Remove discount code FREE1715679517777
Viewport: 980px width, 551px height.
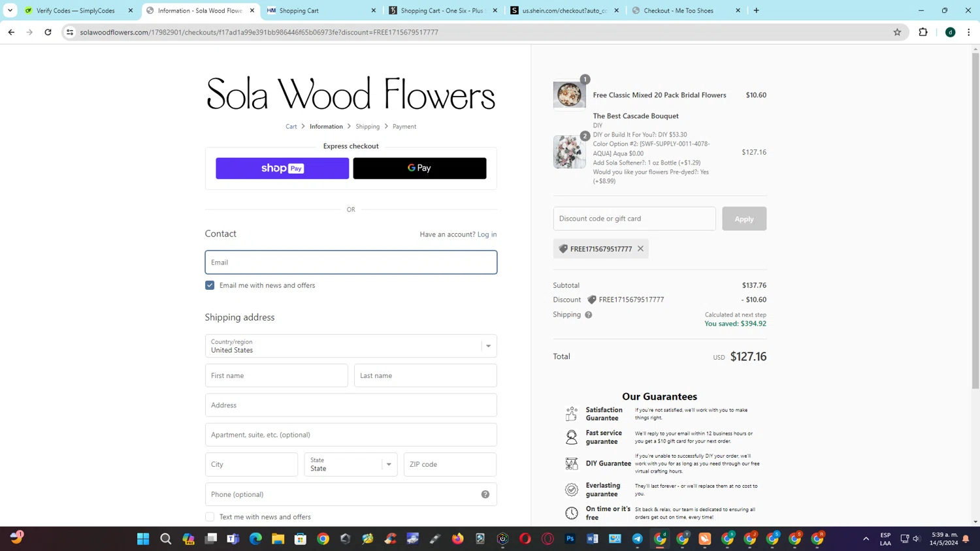(641, 249)
